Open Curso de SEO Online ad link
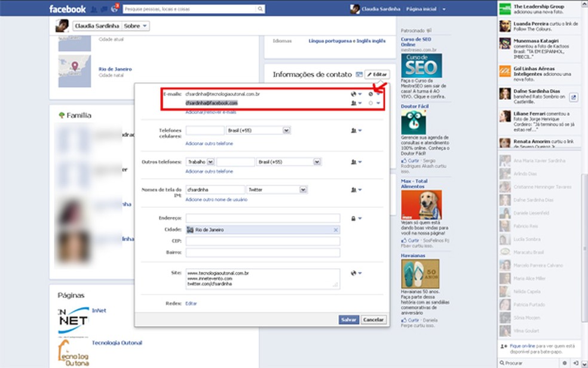588x368 pixels. click(x=416, y=42)
